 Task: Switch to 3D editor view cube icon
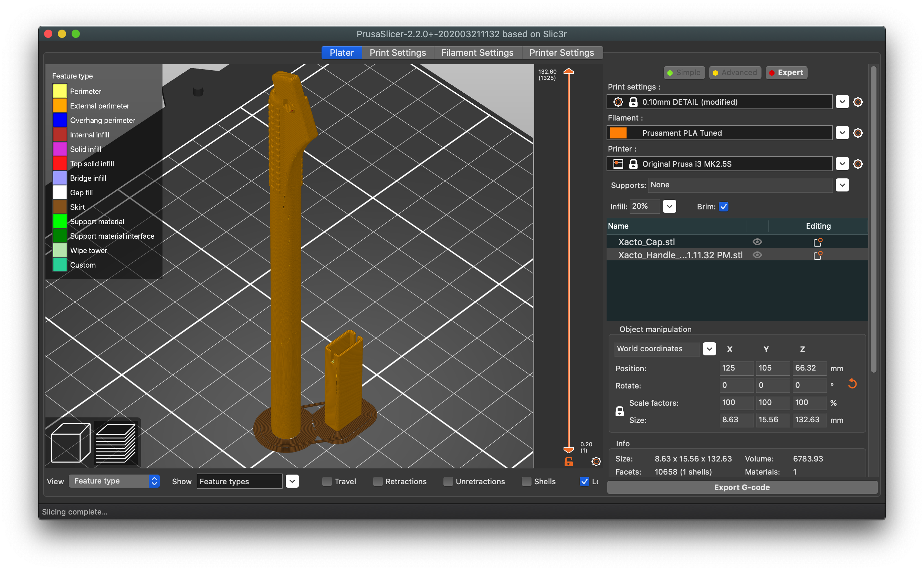pos(71,443)
